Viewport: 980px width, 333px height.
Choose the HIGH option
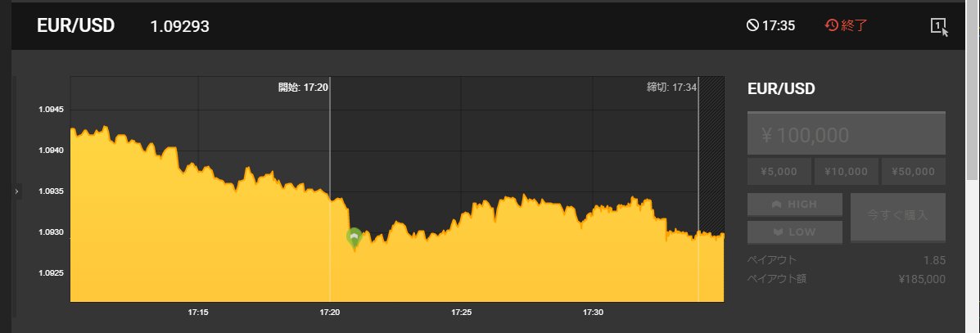[x=795, y=205]
